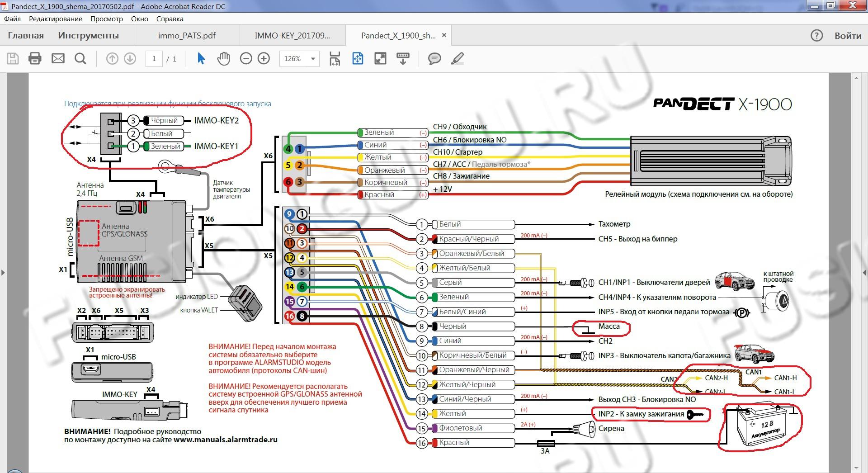This screenshot has width=868, height=473.
Task: Send file by email envelope icon
Action: click(x=58, y=59)
